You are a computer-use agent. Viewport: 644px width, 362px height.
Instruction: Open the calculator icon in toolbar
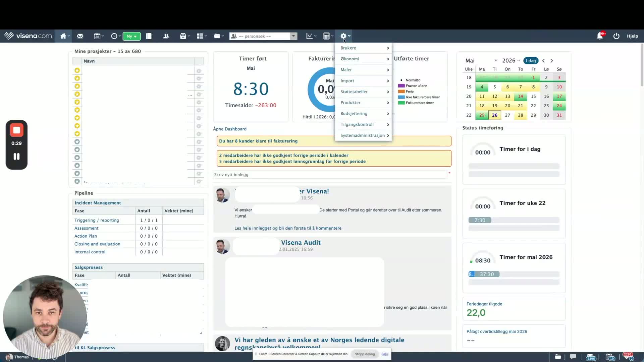coord(326,36)
